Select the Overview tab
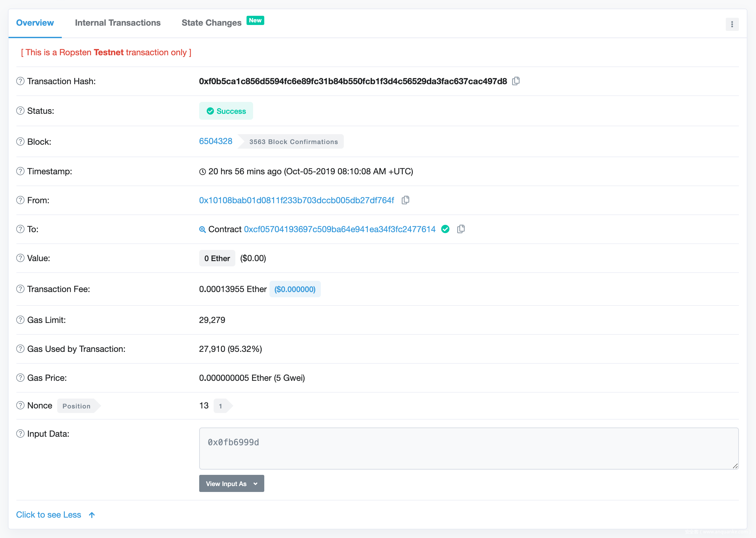756x538 pixels. [35, 23]
